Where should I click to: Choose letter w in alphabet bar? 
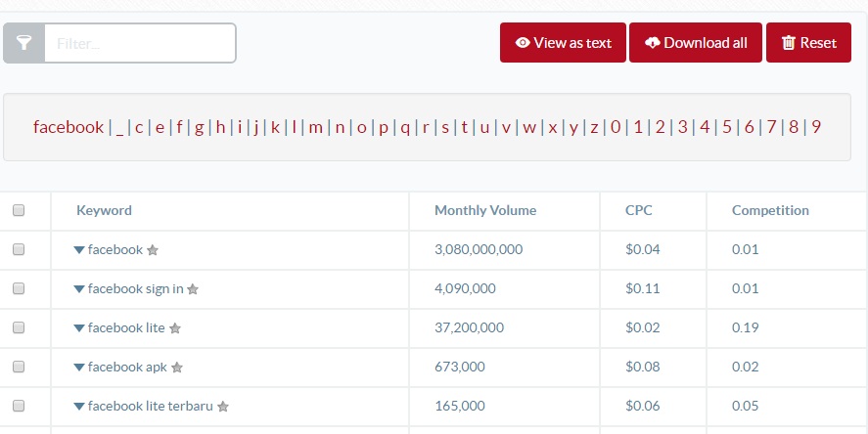(x=529, y=127)
